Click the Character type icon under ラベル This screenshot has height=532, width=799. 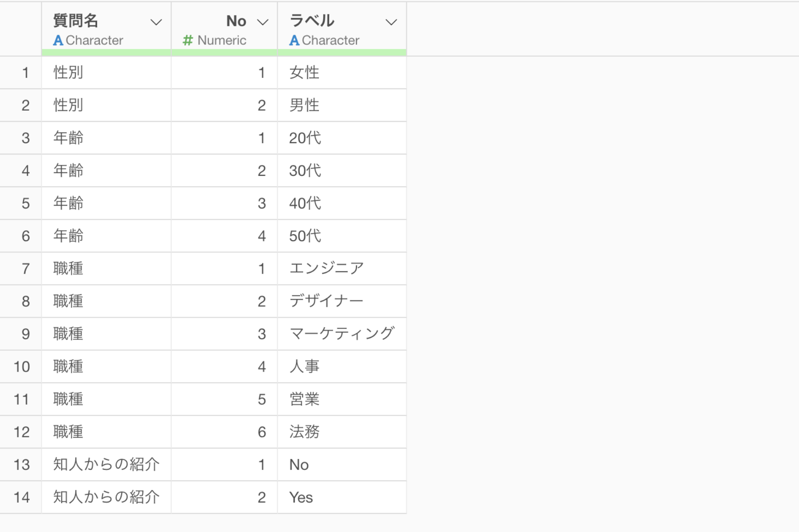[x=294, y=40]
